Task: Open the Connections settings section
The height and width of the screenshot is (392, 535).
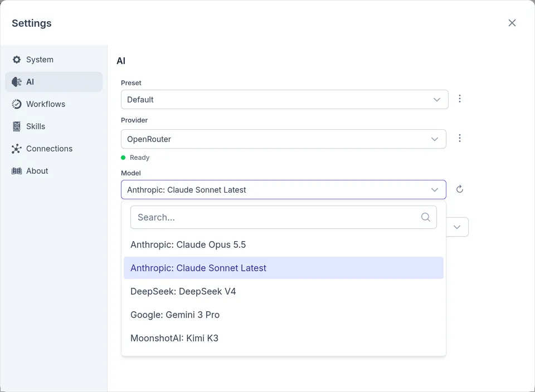Action: point(54,149)
